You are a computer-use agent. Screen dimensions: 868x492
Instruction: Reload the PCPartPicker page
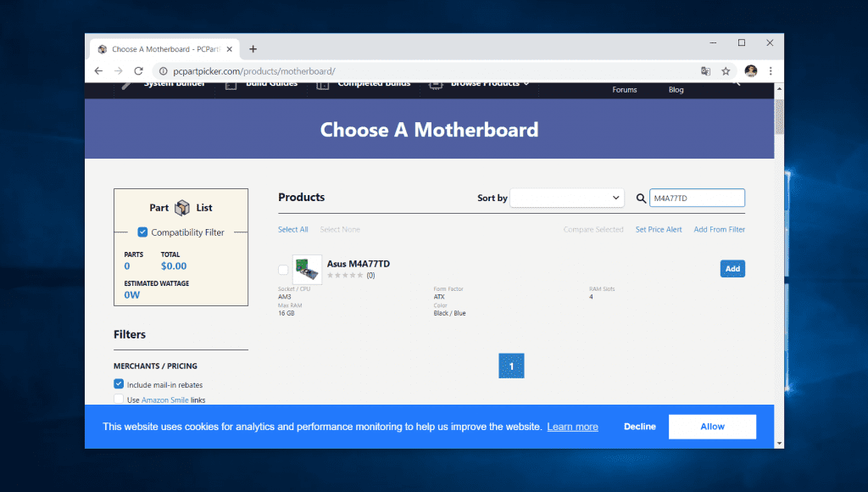coord(139,71)
